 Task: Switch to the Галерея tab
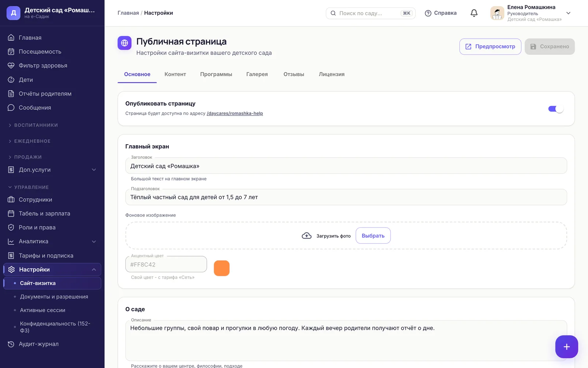pyautogui.click(x=257, y=74)
